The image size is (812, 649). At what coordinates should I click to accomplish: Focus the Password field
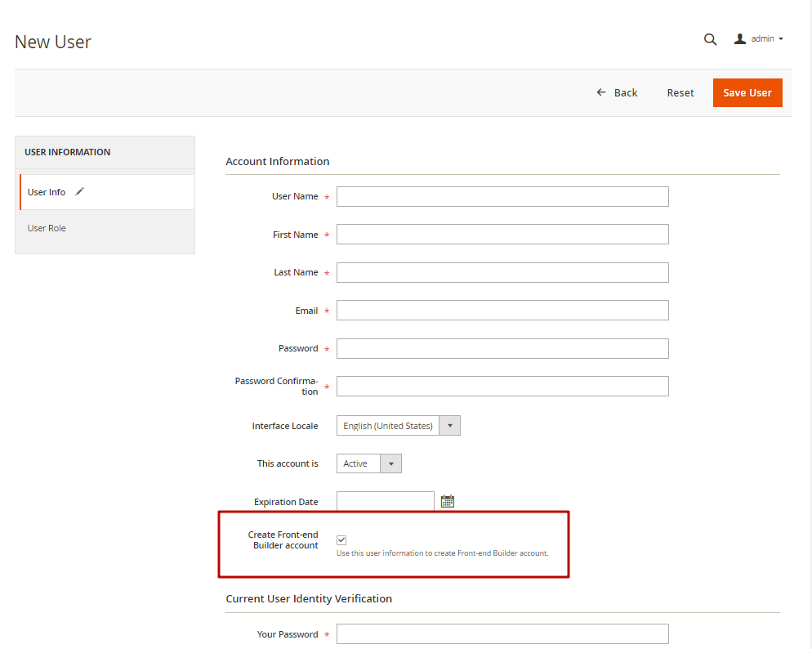(502, 348)
